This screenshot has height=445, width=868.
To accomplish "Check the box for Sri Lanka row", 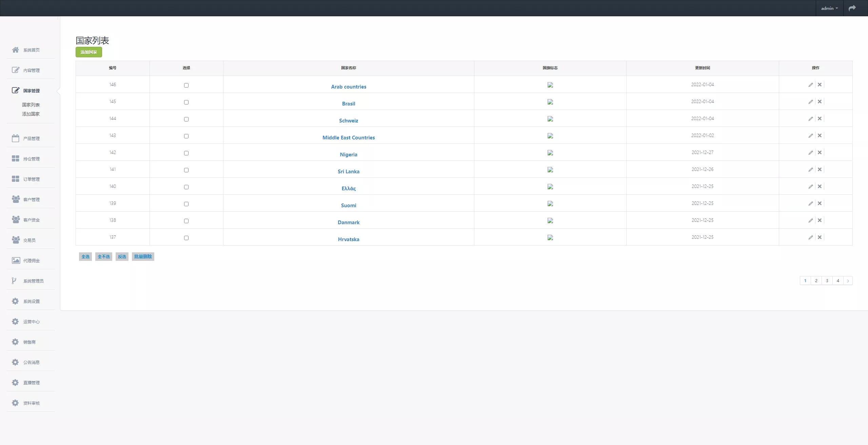I will pyautogui.click(x=186, y=170).
